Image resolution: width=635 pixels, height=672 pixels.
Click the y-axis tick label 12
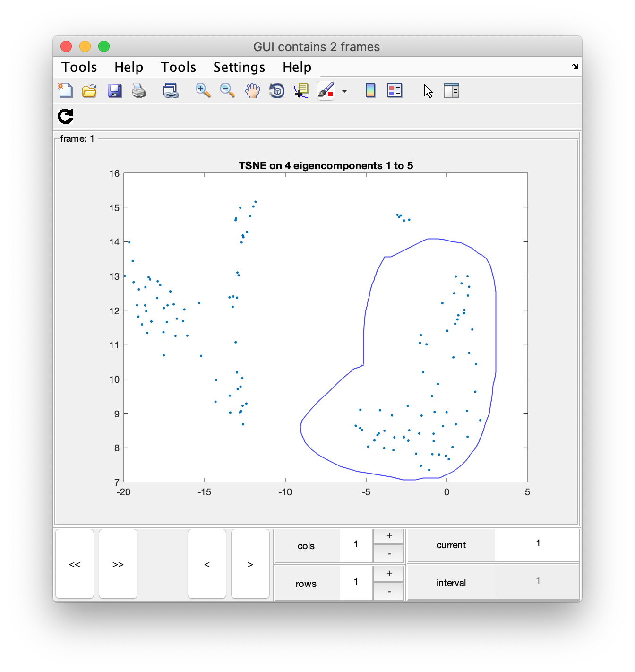point(114,311)
